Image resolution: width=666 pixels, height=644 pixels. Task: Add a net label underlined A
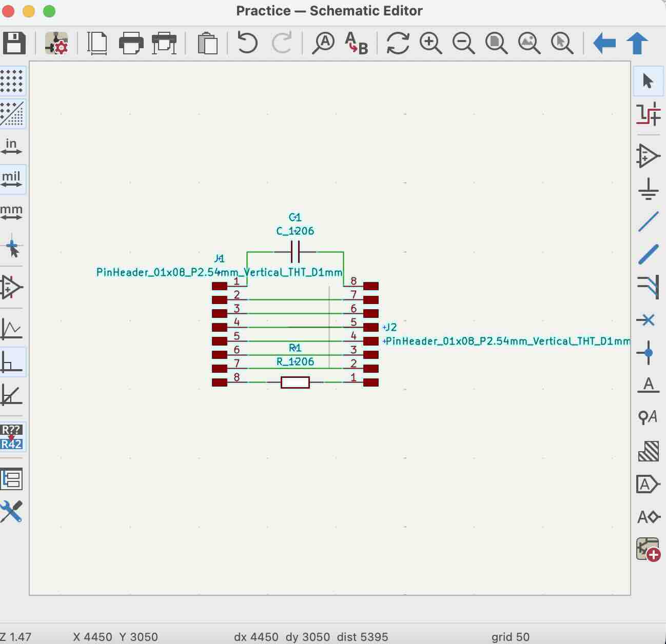coord(649,385)
